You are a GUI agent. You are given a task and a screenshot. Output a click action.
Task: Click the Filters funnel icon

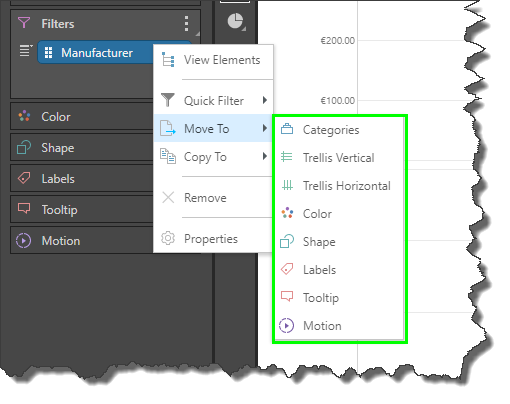24,23
